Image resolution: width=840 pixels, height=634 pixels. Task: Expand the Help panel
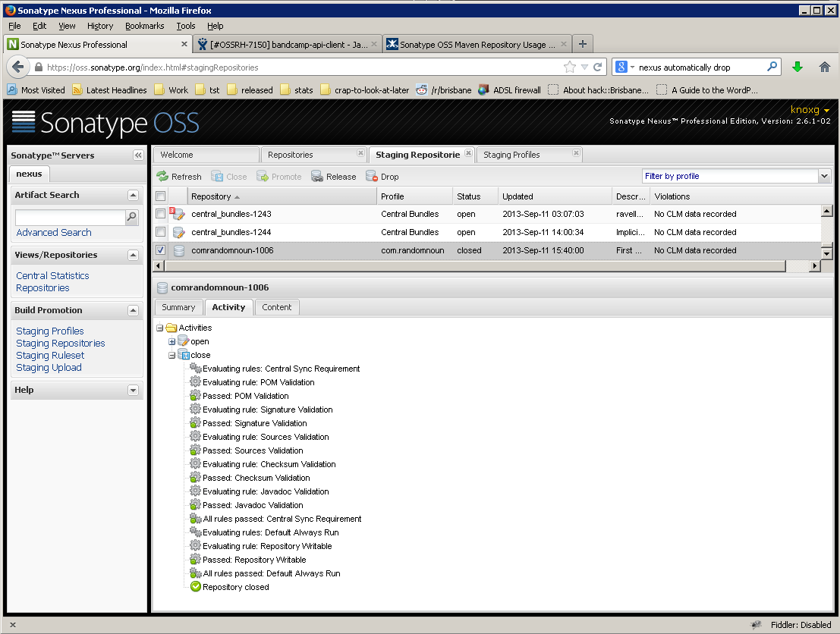(x=134, y=391)
